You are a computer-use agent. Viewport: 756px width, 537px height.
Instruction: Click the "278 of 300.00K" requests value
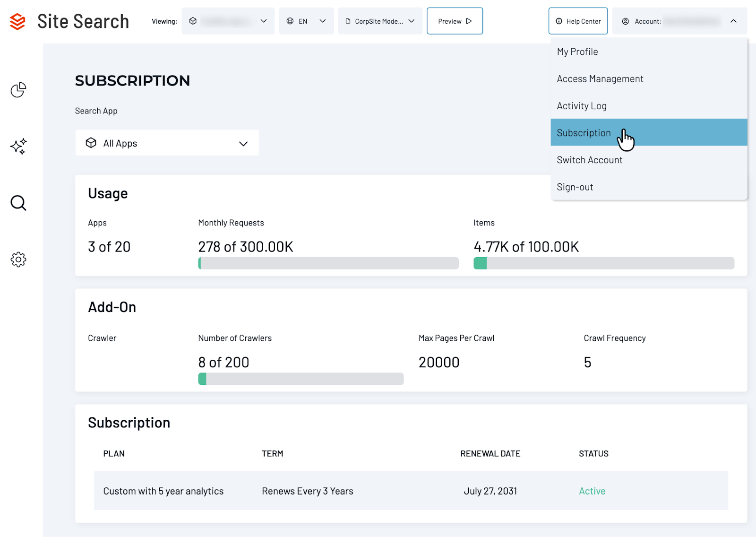coord(246,247)
